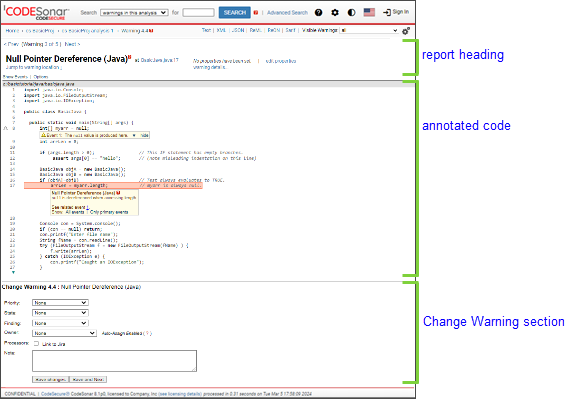Open the CodeSecure footer link
Image resolution: width=565 pixels, height=399 pixels.
coord(55,394)
